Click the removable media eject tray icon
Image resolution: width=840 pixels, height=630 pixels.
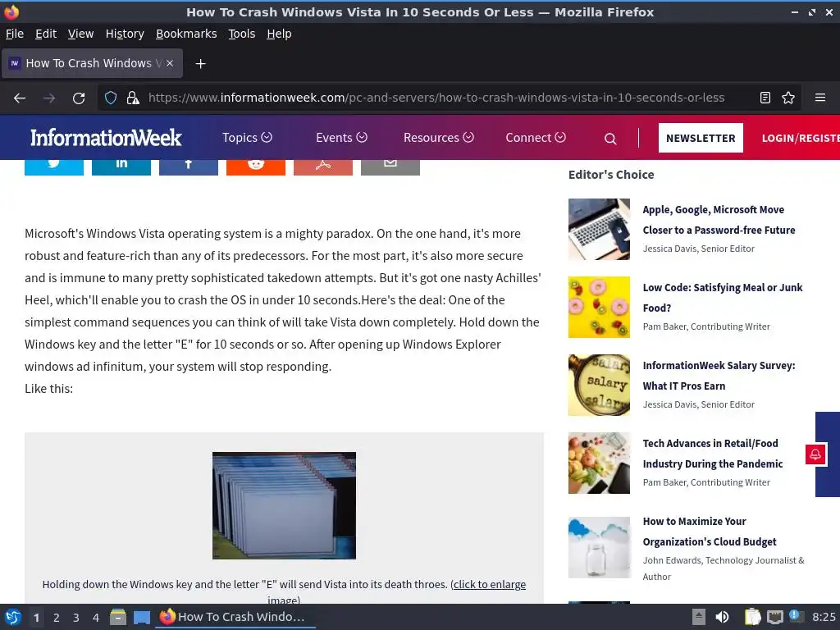[x=699, y=617]
